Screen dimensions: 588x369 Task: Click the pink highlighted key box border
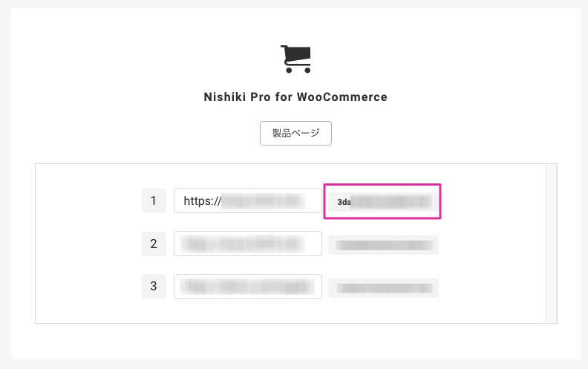(x=382, y=184)
